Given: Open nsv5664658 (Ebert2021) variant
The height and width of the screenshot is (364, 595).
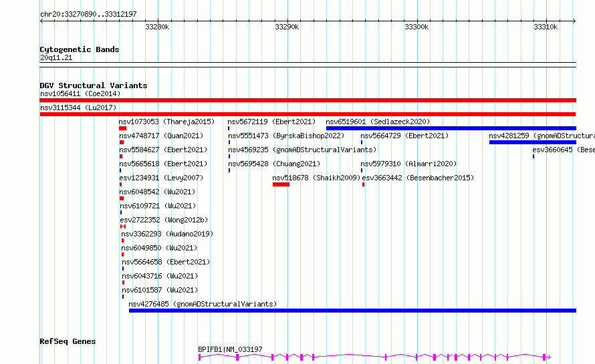Looking at the screenshot, I should (166, 262).
